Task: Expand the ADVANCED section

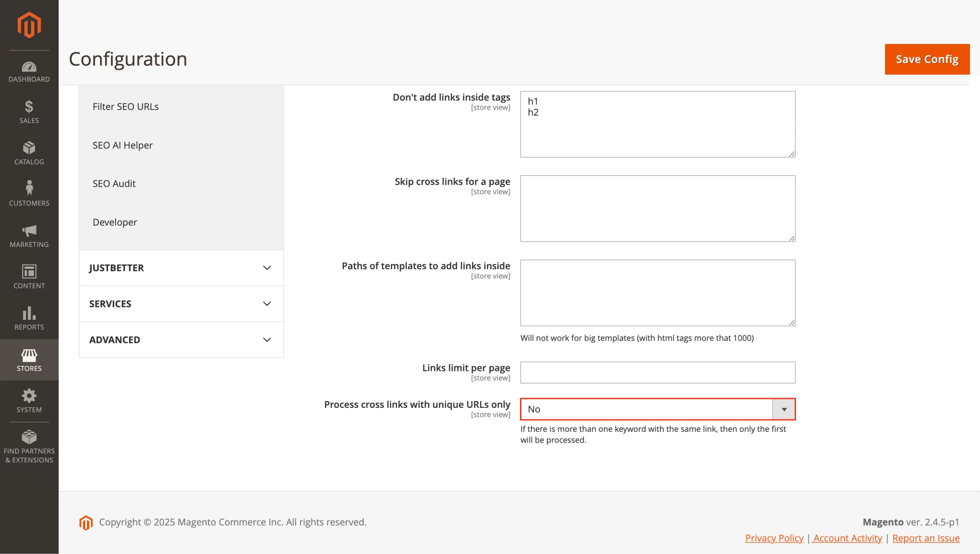Action: [x=180, y=339]
